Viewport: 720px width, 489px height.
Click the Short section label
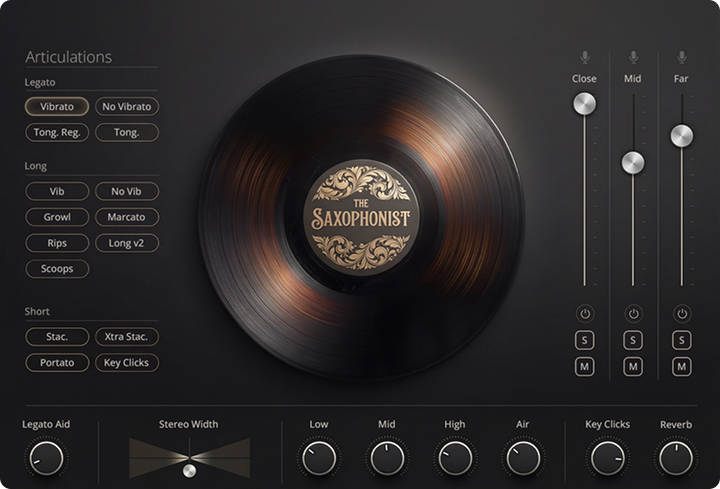[37, 312]
